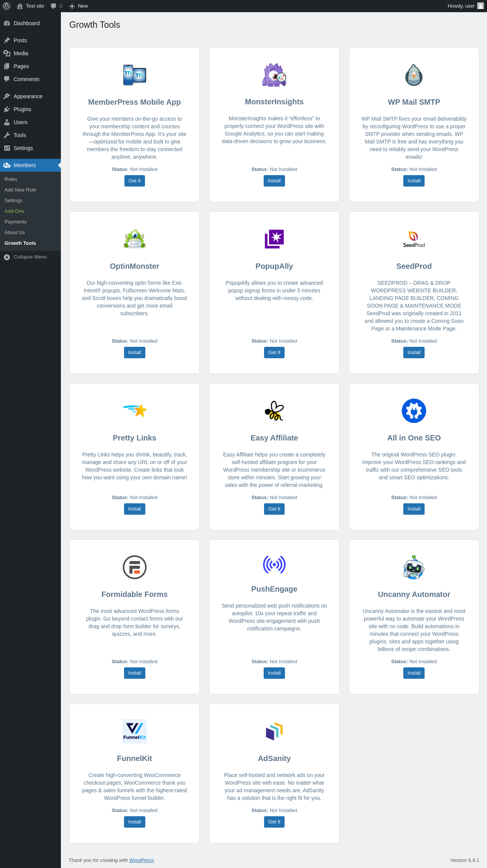Viewport: 487px width, 868px height.
Task: Get the Easy Affiliate plugin
Action: click(274, 509)
